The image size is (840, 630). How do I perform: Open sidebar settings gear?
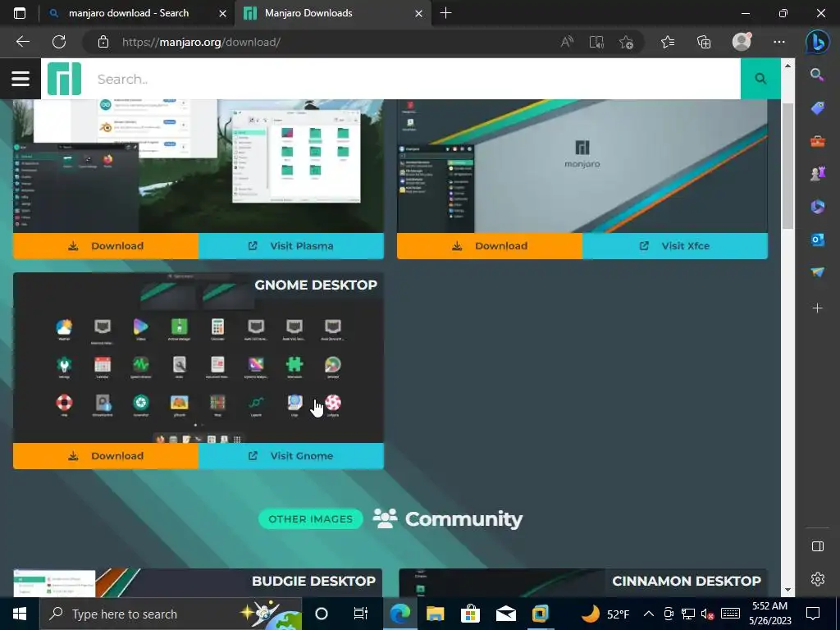818,579
